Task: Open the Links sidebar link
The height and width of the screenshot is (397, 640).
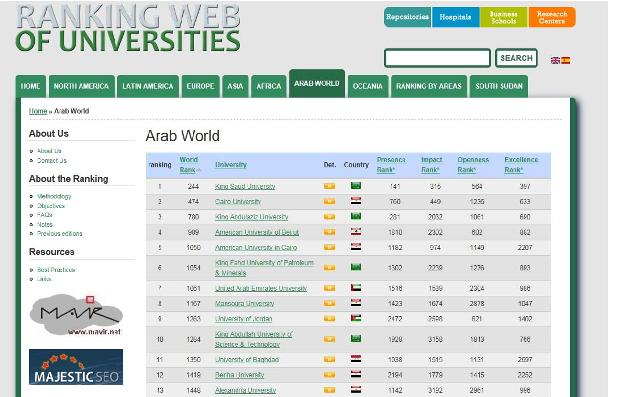Action: 44,279
